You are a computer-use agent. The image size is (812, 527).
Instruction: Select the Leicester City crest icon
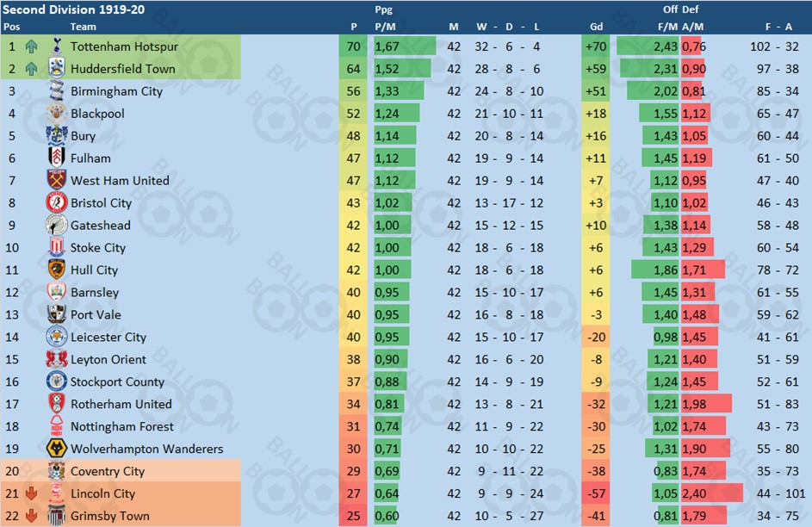click(x=57, y=337)
